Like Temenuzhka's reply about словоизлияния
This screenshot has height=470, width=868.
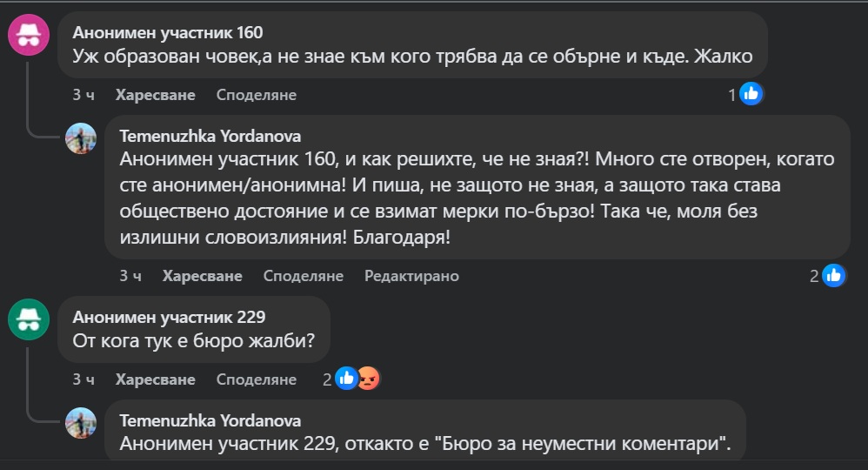(202, 276)
